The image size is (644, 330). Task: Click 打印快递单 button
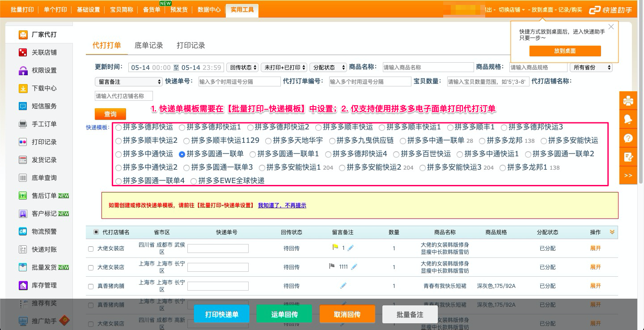click(x=222, y=314)
